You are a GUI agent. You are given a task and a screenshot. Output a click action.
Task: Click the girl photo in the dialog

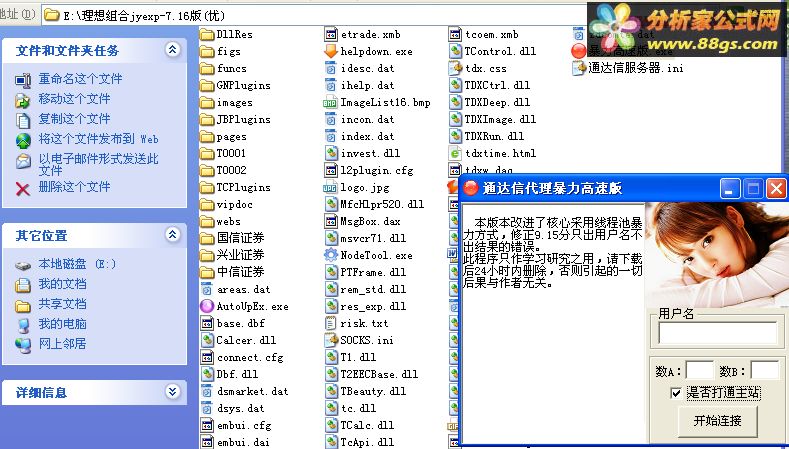pos(717,255)
